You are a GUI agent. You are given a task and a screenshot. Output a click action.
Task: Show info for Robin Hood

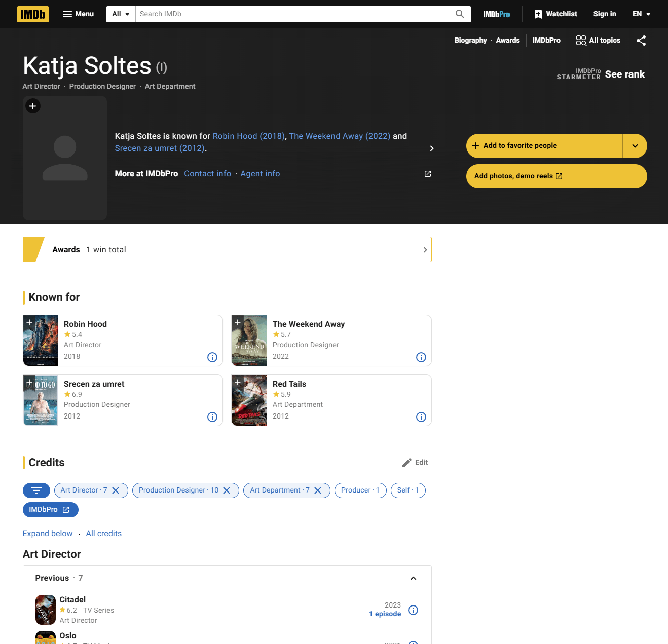[x=212, y=357]
